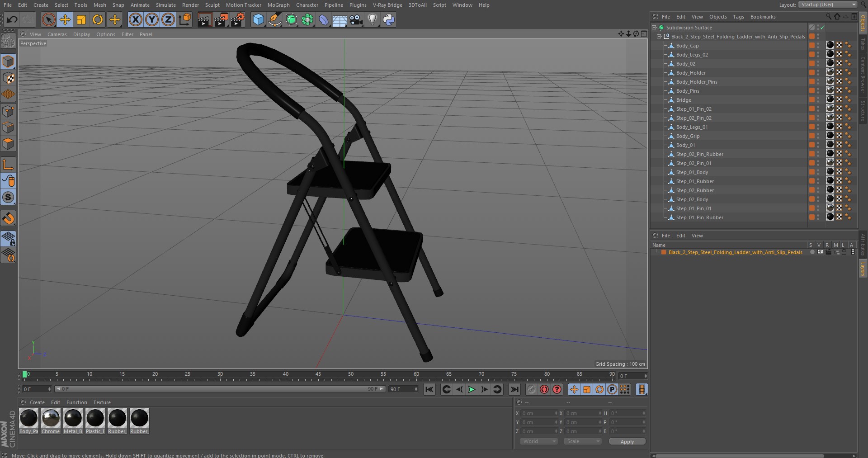Add a Cube primitive object

(258, 19)
